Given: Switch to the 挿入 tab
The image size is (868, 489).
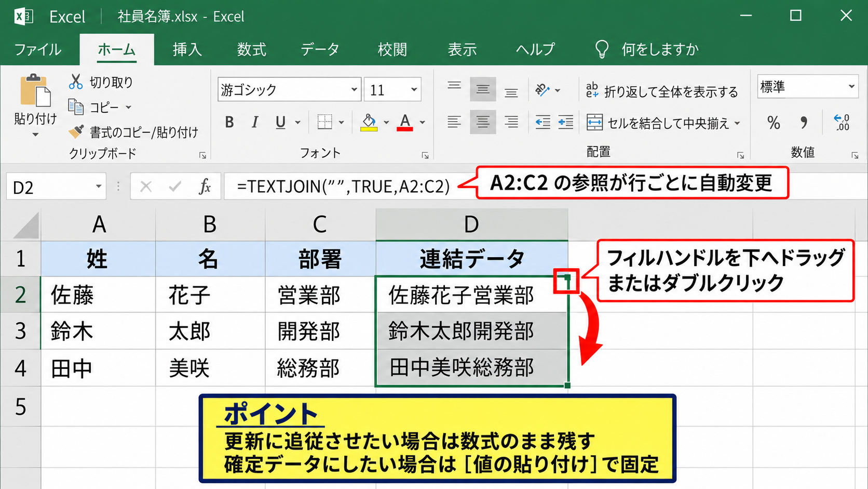Looking at the screenshot, I should click(x=187, y=49).
